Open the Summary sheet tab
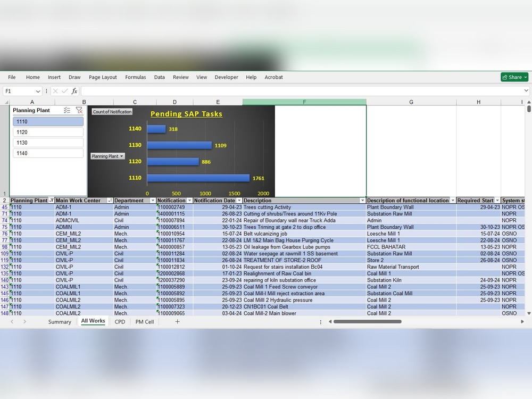532x399 pixels. (x=60, y=321)
